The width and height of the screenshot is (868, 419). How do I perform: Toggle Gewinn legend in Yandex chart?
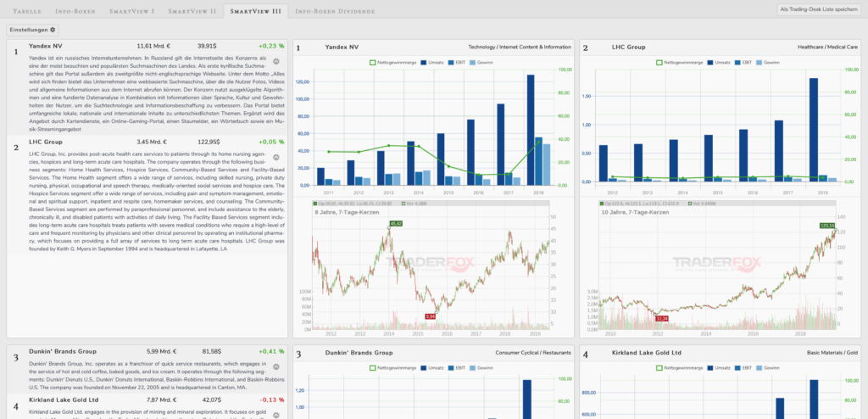tap(481, 63)
